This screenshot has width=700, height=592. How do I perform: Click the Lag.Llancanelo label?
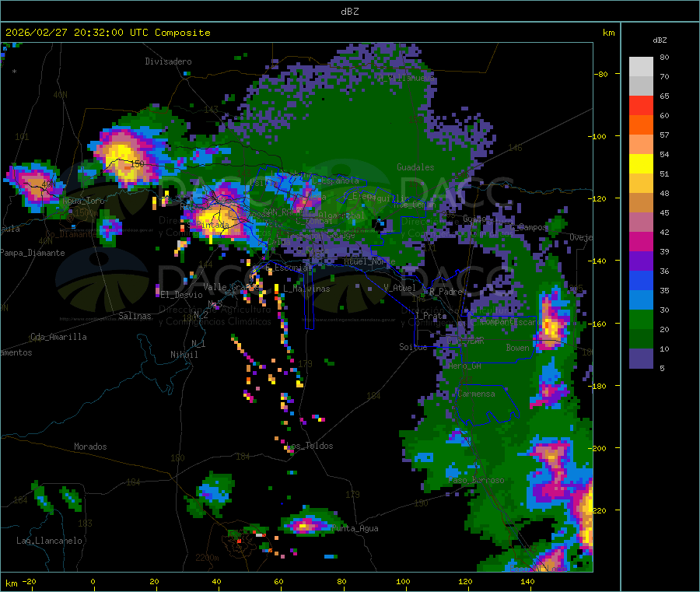point(49,541)
